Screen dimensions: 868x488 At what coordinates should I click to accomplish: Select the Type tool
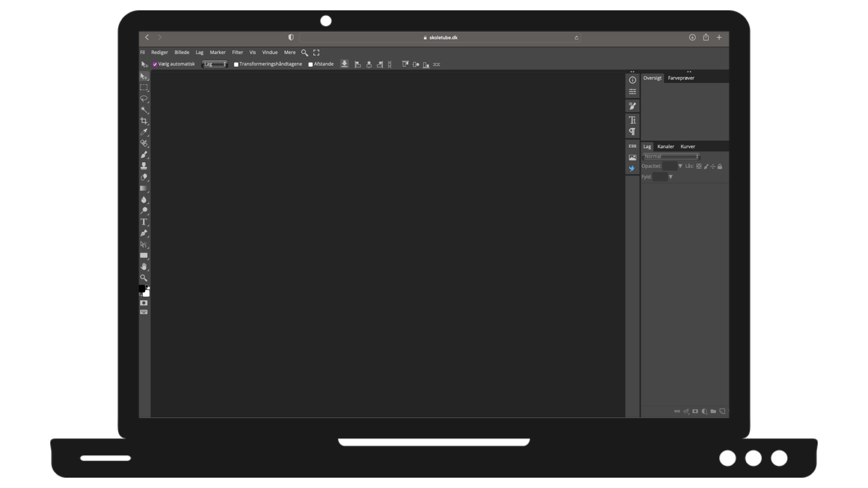pos(144,222)
